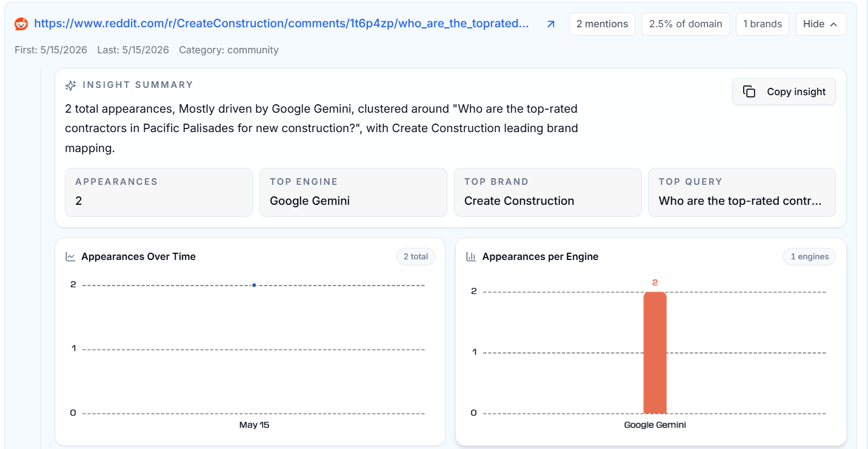Open the external link arrow icon

click(x=550, y=24)
